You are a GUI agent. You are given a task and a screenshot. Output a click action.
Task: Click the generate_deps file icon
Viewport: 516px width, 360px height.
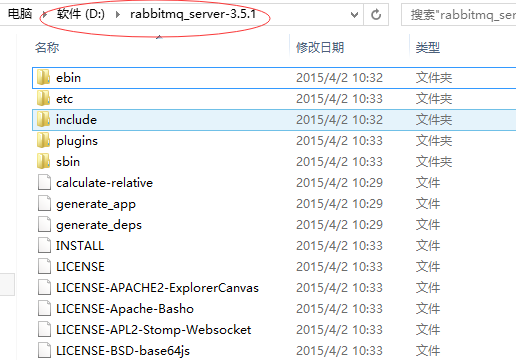[x=44, y=224]
